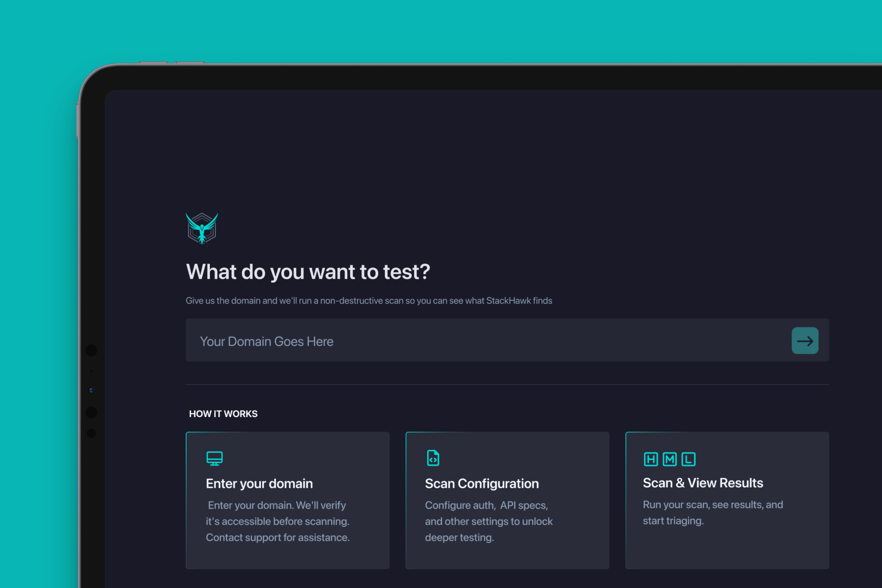
Task: Select the Scan Configuration card
Action: [x=507, y=500]
